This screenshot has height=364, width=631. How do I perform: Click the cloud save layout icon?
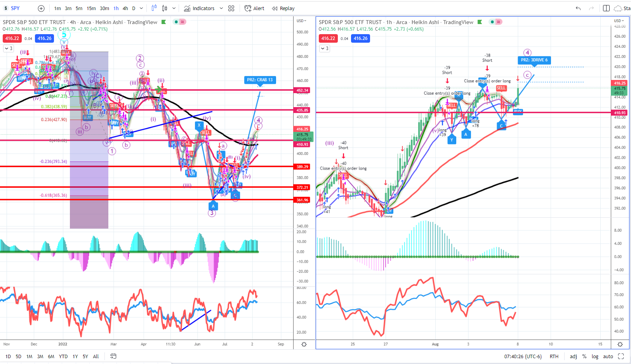point(618,8)
